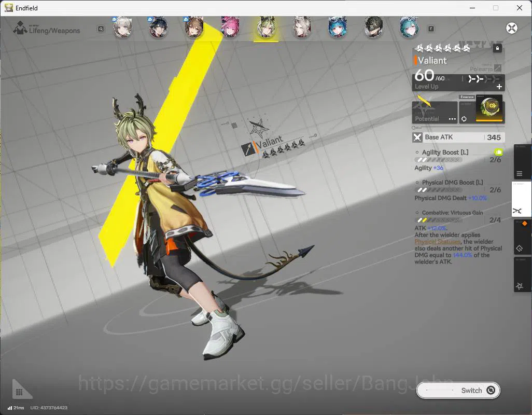Click the Physical DMG Boost [L] title
Screen dimensions: 532x415
click(x=452, y=183)
